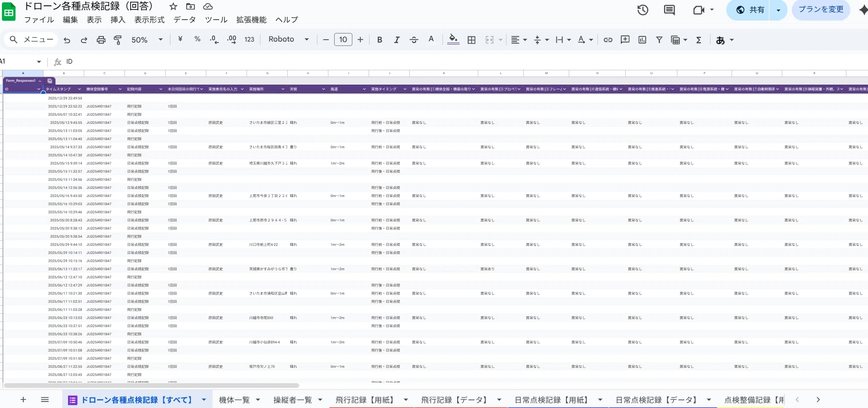This screenshot has width=868, height=408.
Task: Open the borders tool
Action: (472, 40)
